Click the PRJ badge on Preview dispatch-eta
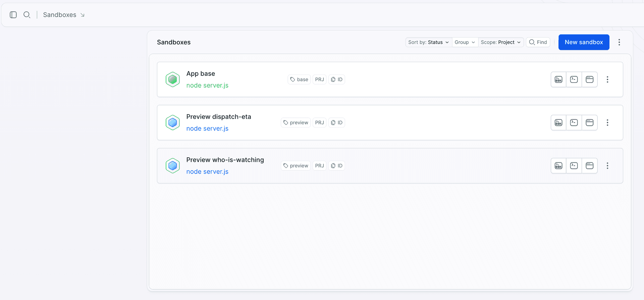The height and width of the screenshot is (300, 644). coord(319,122)
